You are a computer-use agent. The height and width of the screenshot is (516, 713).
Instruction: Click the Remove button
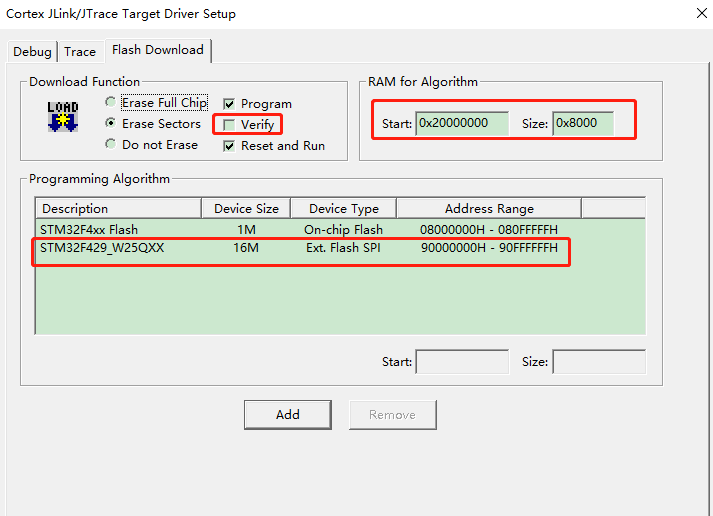tap(392, 415)
